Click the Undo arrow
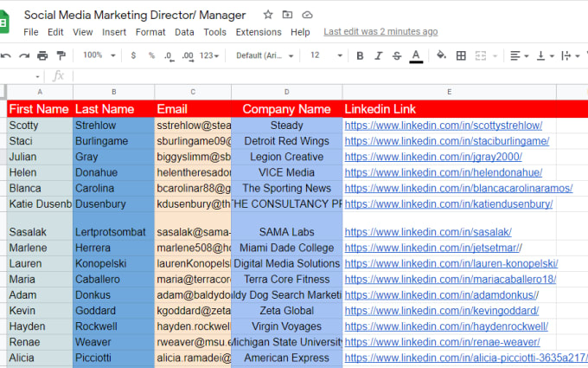This screenshot has width=588, height=368. (x=6, y=55)
